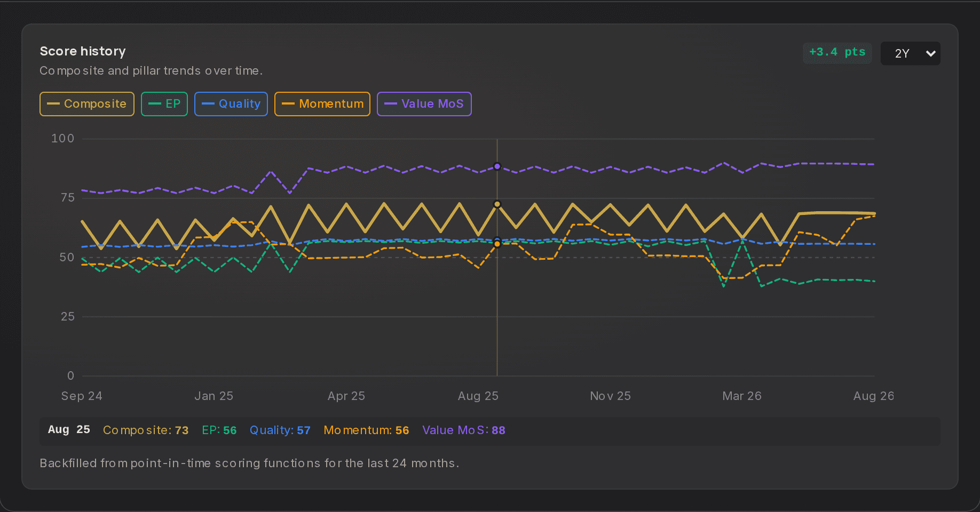Click the Value MoS: 88 readout value
This screenshot has width=980, height=512.
coord(464,430)
